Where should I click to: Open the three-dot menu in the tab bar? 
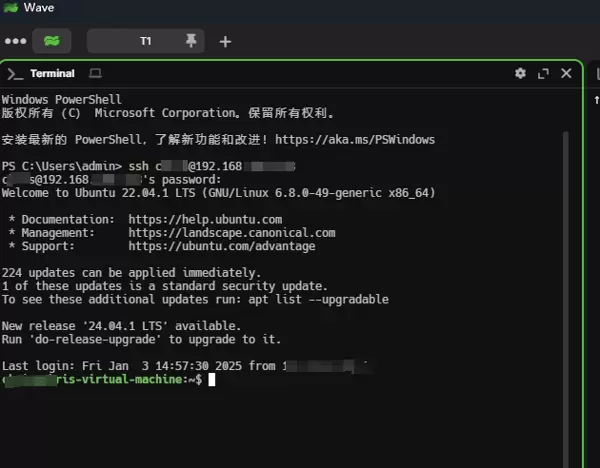(x=15, y=41)
